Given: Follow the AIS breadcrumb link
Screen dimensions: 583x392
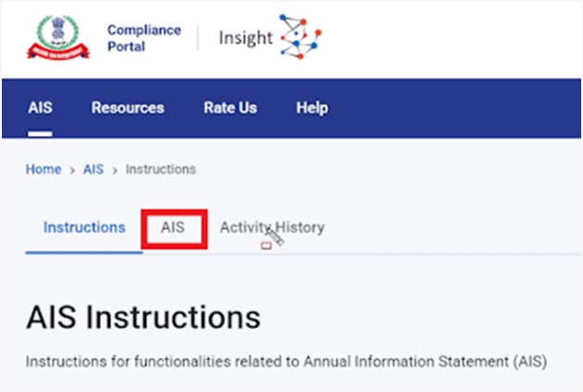Looking at the screenshot, I should [94, 170].
